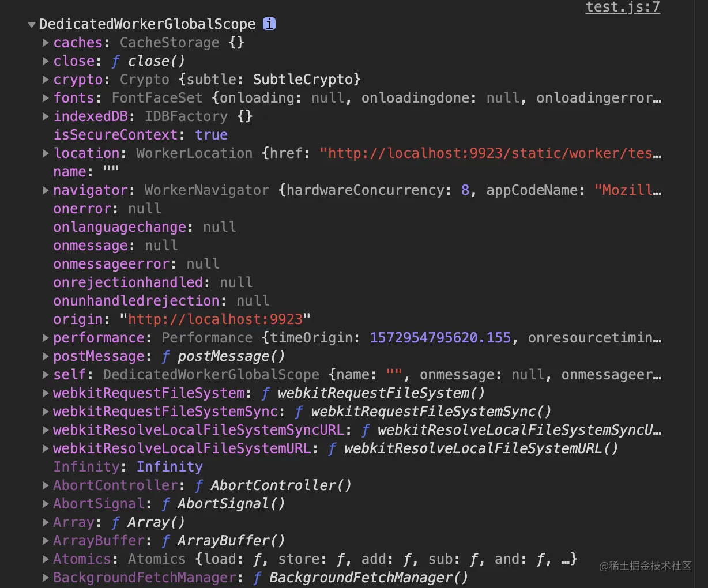
Task: Expand the Array constructor entry
Action: [x=46, y=522]
